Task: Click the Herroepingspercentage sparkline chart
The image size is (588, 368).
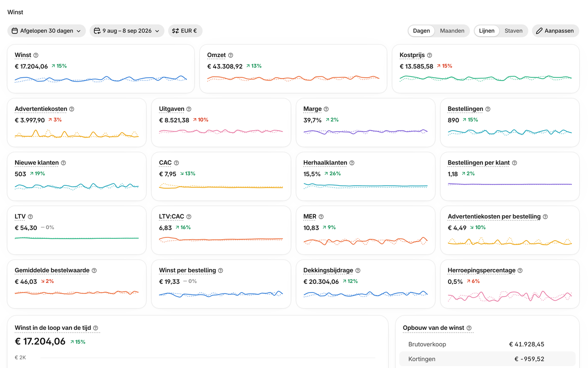Action: 510,295
